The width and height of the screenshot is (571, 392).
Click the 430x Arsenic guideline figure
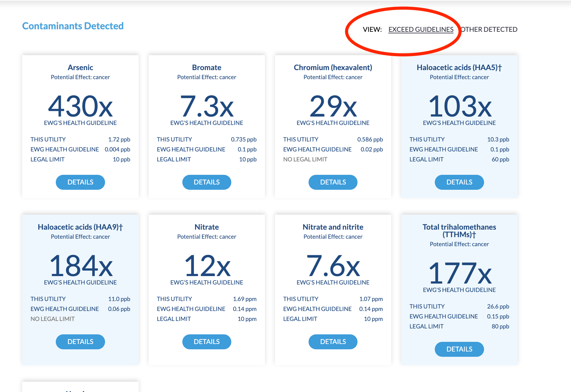[x=80, y=107]
